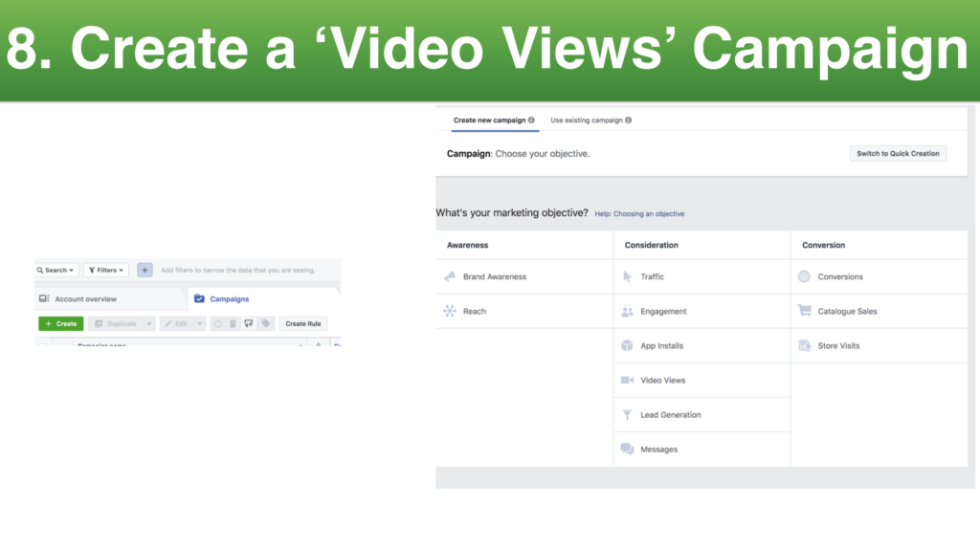Click the blue plus add-filter icon
The width and height of the screenshot is (980, 548).
(145, 270)
